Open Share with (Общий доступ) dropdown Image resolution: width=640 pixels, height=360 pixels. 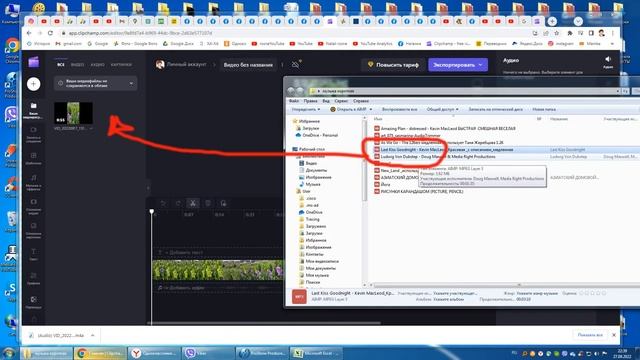click(442, 109)
